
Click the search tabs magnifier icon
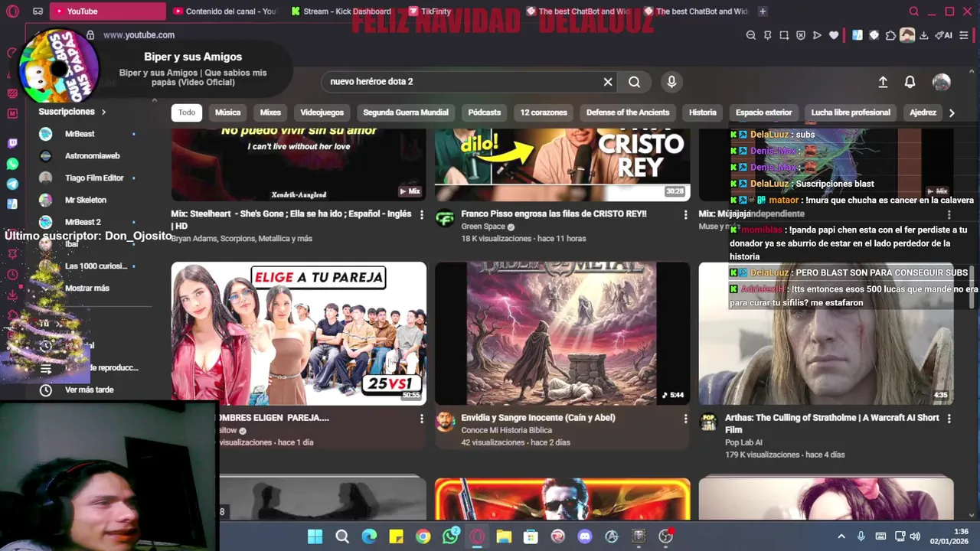[x=913, y=11]
